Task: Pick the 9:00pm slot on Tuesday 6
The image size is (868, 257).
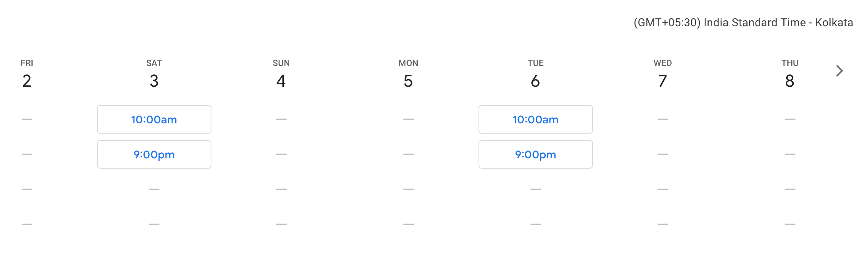Action: point(535,154)
